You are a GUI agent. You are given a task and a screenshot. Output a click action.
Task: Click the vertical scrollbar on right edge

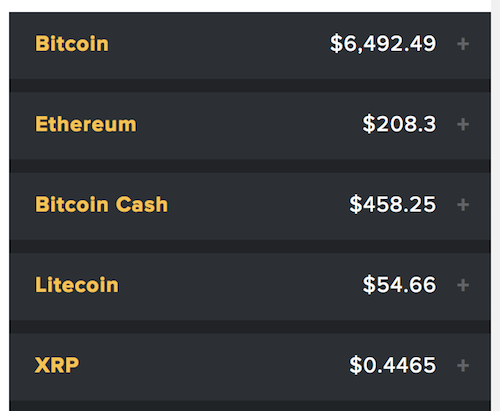coord(495,205)
